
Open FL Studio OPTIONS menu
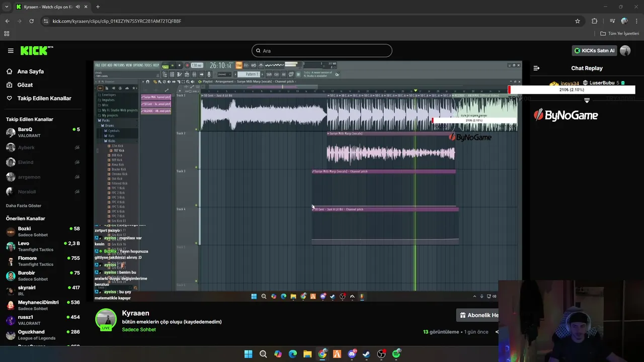pos(138,65)
